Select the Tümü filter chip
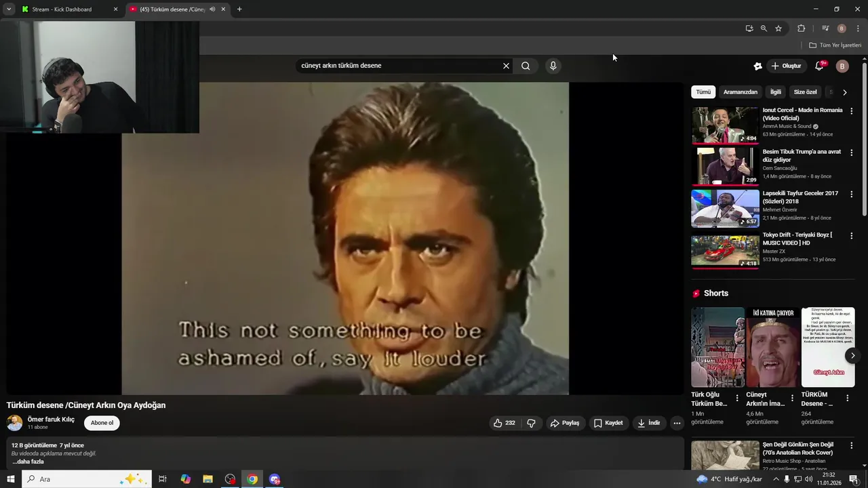868x488 pixels. tap(703, 92)
